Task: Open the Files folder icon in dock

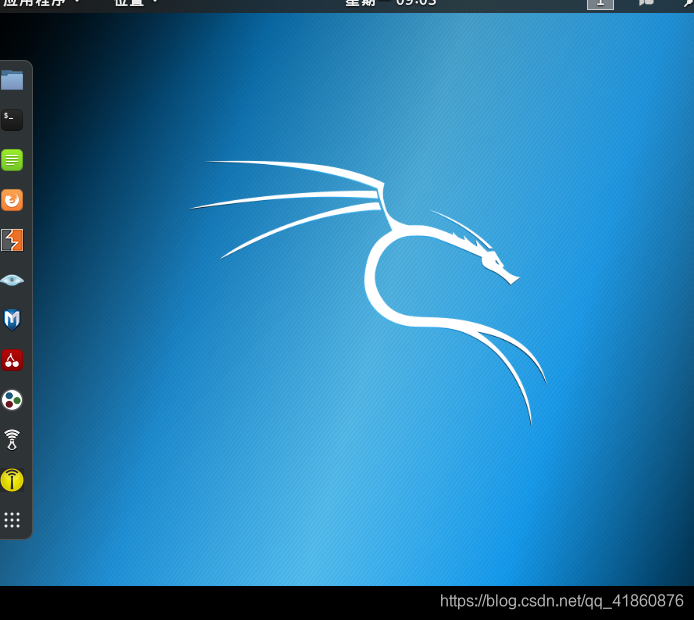Action: [12, 80]
